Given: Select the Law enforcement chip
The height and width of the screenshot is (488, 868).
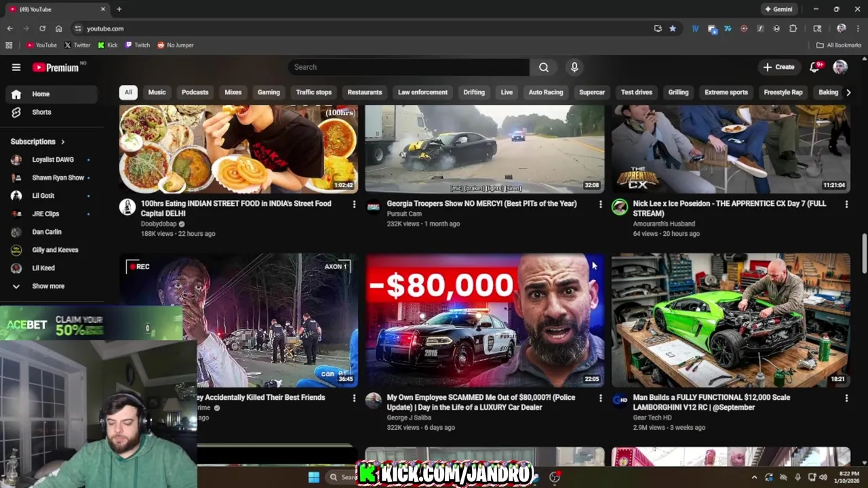Looking at the screenshot, I should point(422,92).
